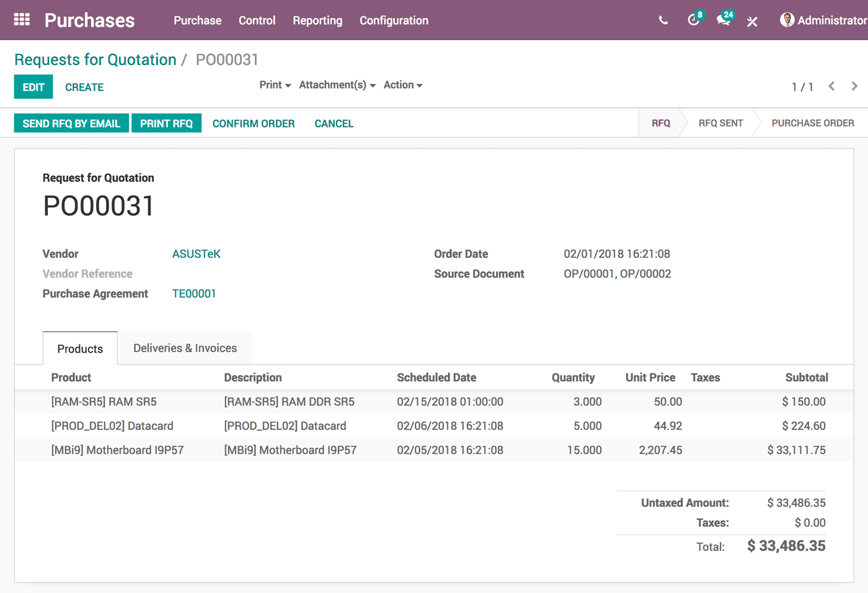Viewport: 868px width, 593px height.
Task: Go to next record arrow
Action: pyautogui.click(x=854, y=86)
